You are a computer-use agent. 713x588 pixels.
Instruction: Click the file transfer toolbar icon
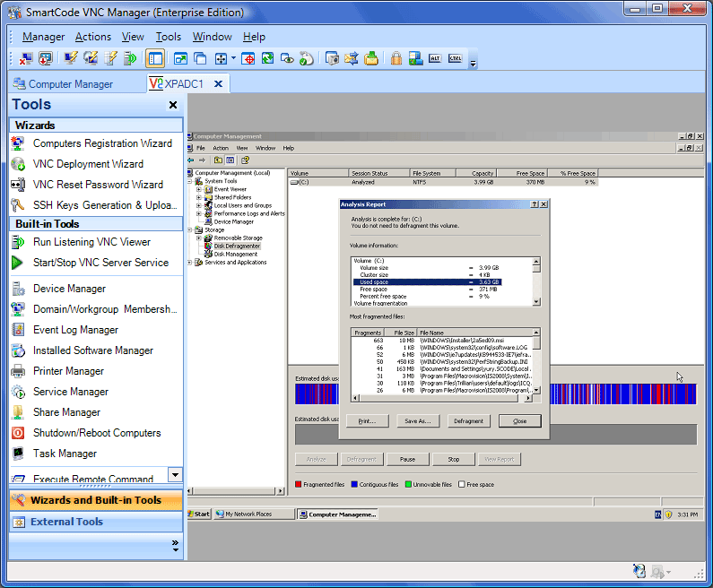[352, 58]
